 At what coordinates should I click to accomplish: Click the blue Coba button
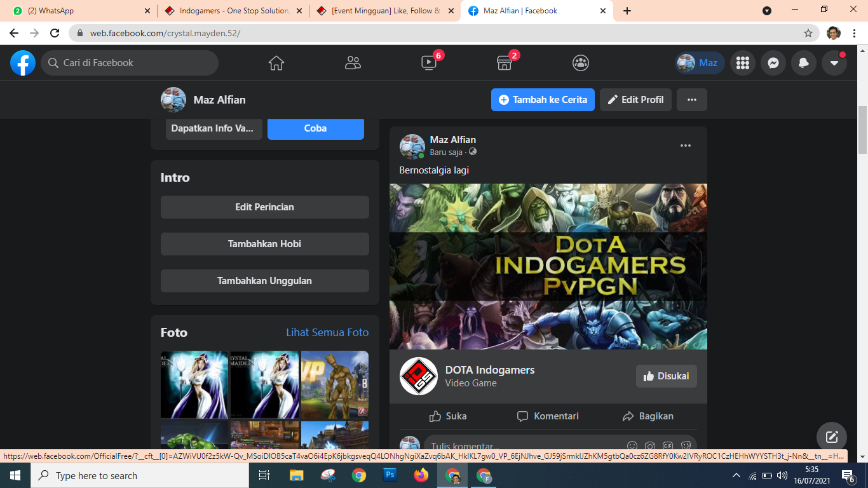click(x=316, y=128)
